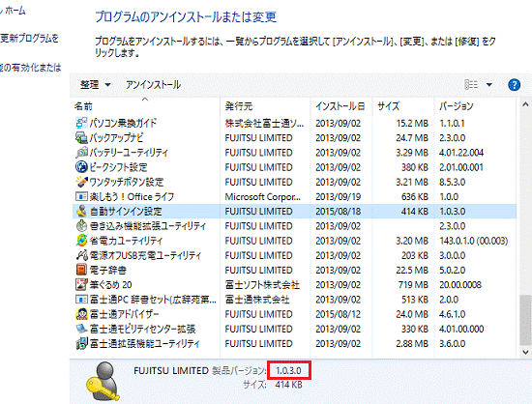The image size is (532, 404).
Task: Click the パソコン乗換ガイド program icon
Action: [81, 123]
